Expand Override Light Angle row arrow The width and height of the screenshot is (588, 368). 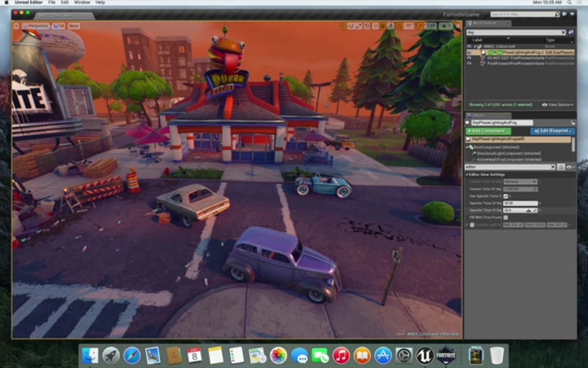(467, 225)
